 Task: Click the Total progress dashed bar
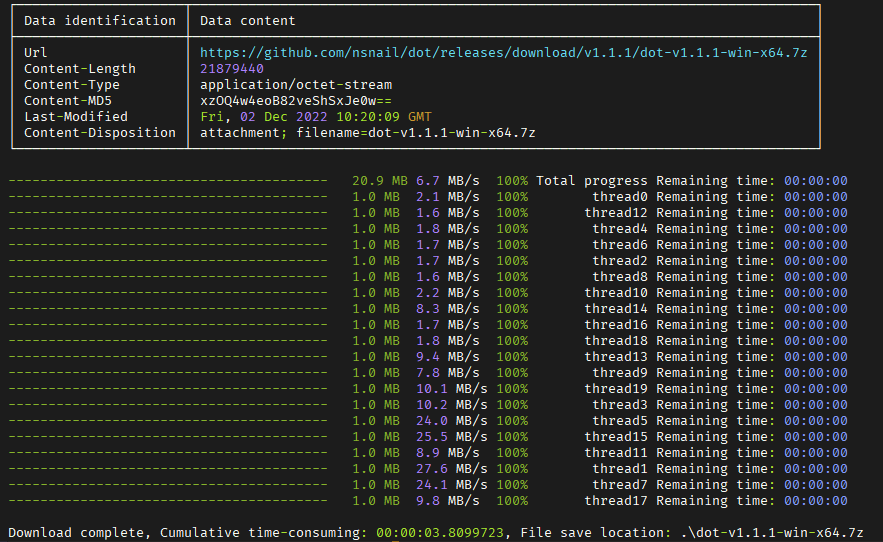(x=167, y=181)
